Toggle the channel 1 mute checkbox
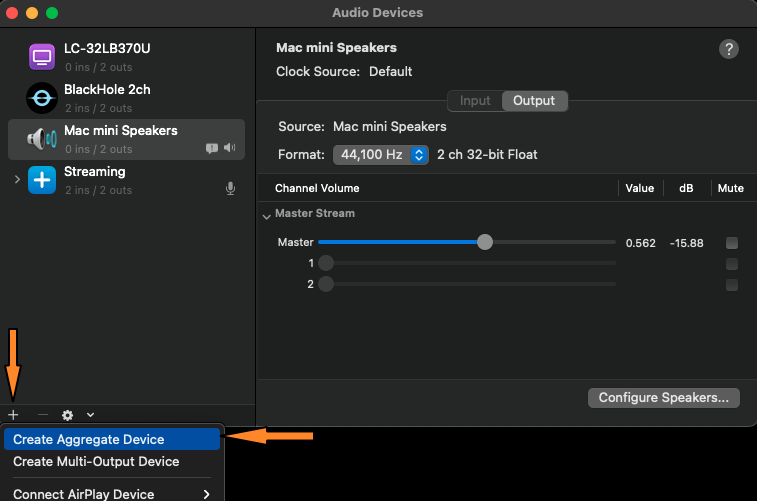The height and width of the screenshot is (501, 757). [732, 264]
